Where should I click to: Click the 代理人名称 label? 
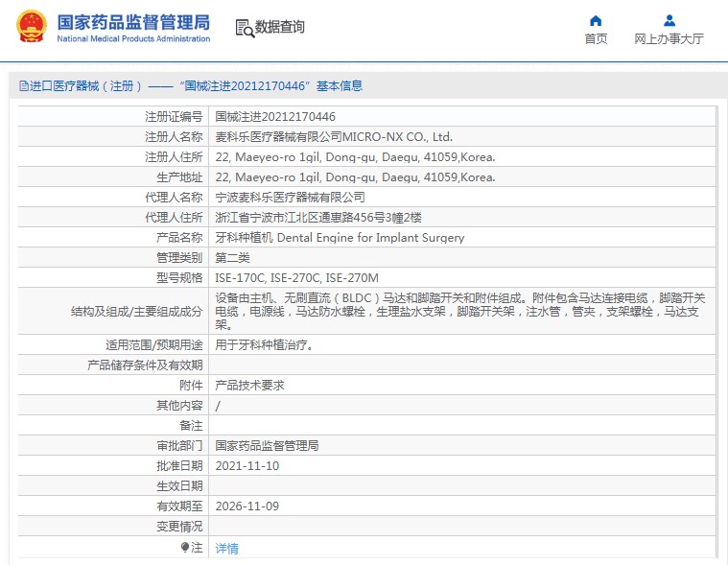coord(174,198)
